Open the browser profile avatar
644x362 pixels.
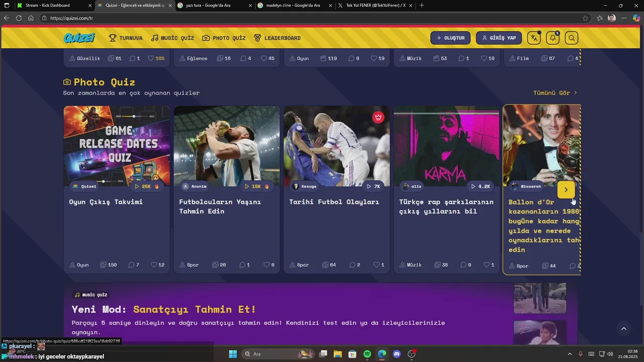pyautogui.click(x=612, y=18)
